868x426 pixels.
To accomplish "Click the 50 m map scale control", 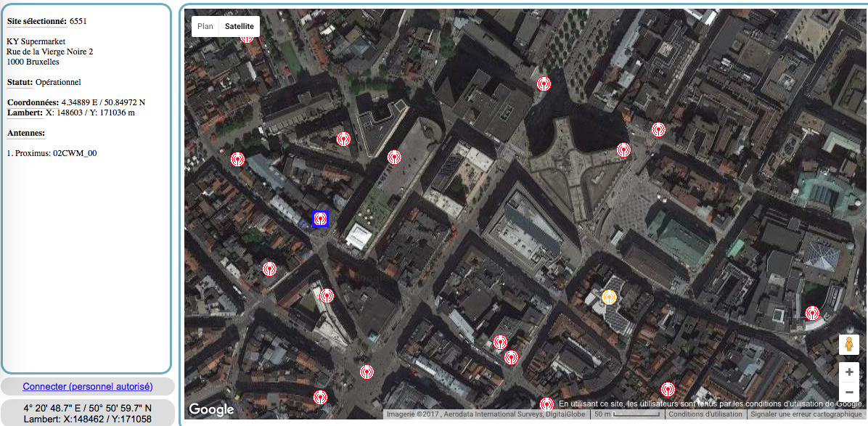I will tap(626, 414).
